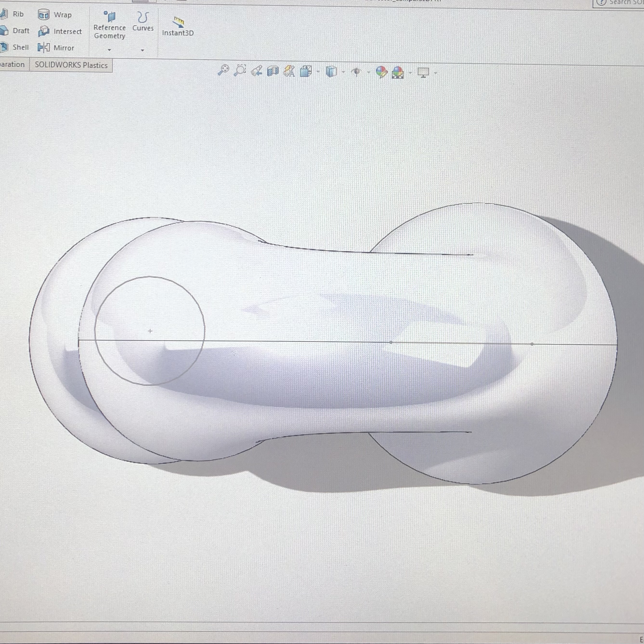This screenshot has width=644, height=644.
Task: Click the Previous View icon
Action: point(256,71)
